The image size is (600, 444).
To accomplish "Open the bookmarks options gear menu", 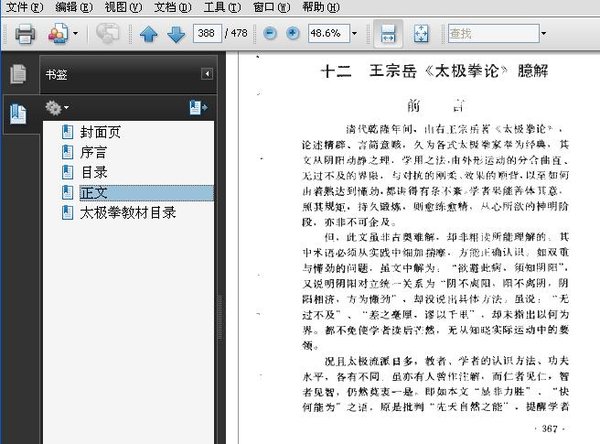I will pyautogui.click(x=57, y=108).
